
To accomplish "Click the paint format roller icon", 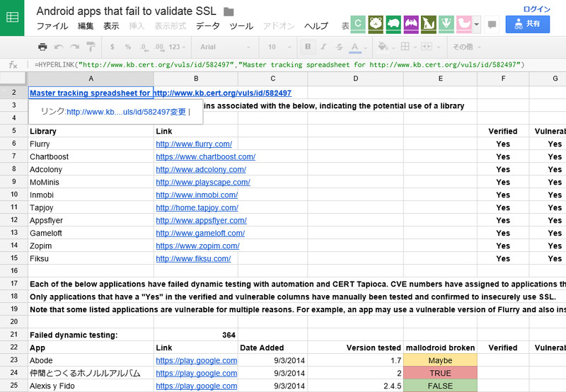I will [x=91, y=47].
